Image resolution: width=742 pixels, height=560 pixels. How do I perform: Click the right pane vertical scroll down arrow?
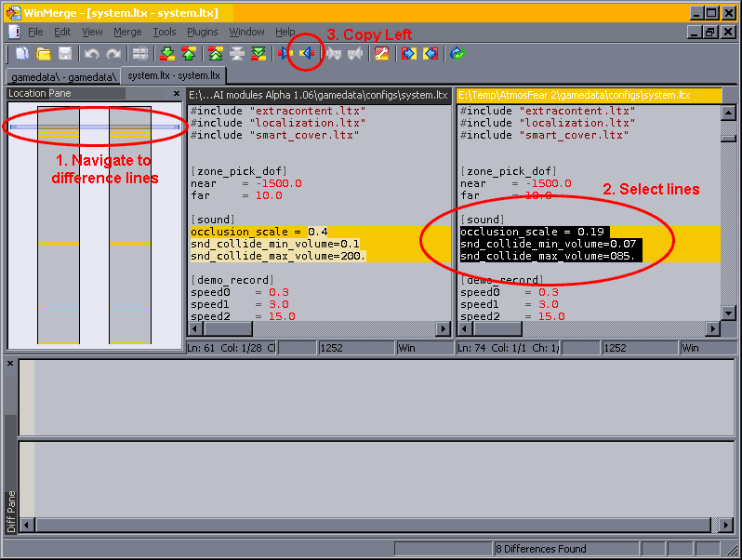tap(728, 313)
